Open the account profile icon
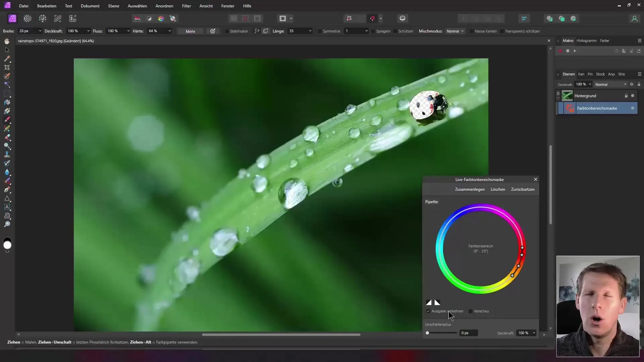Viewport: 644px width, 362px height. point(634,18)
